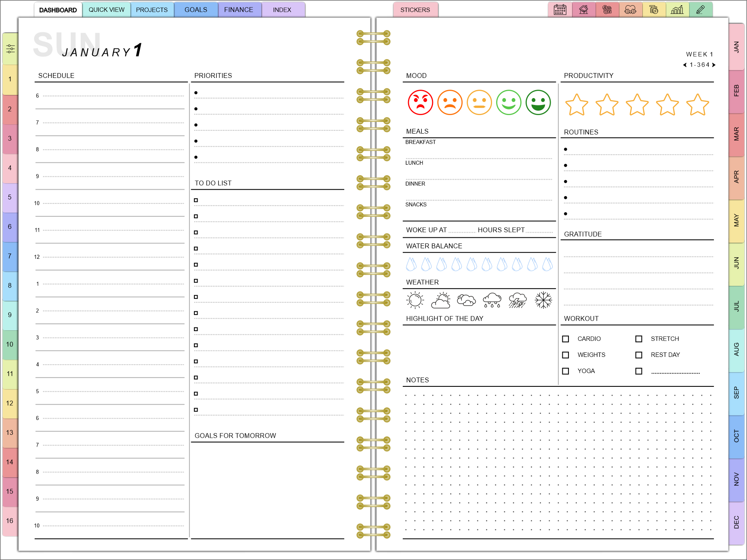Image resolution: width=747 pixels, height=560 pixels.
Task: Check the REST DAY box
Action: 639,355
